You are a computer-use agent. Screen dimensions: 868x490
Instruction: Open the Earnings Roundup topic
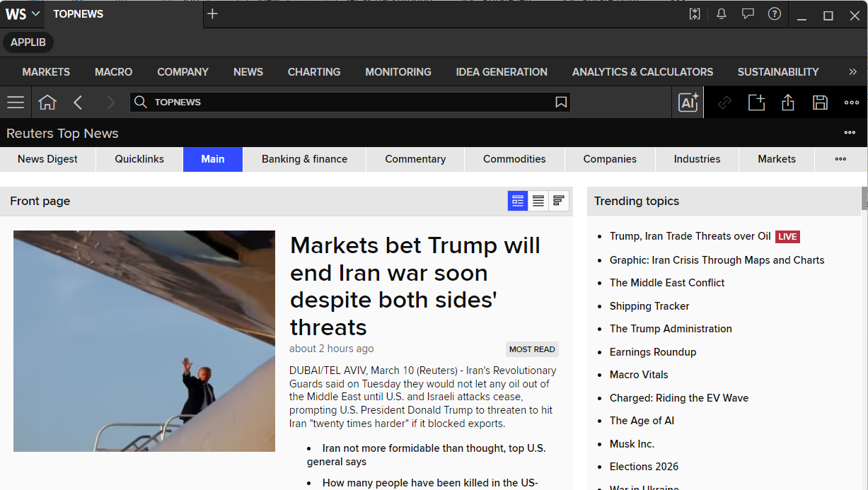pos(653,352)
